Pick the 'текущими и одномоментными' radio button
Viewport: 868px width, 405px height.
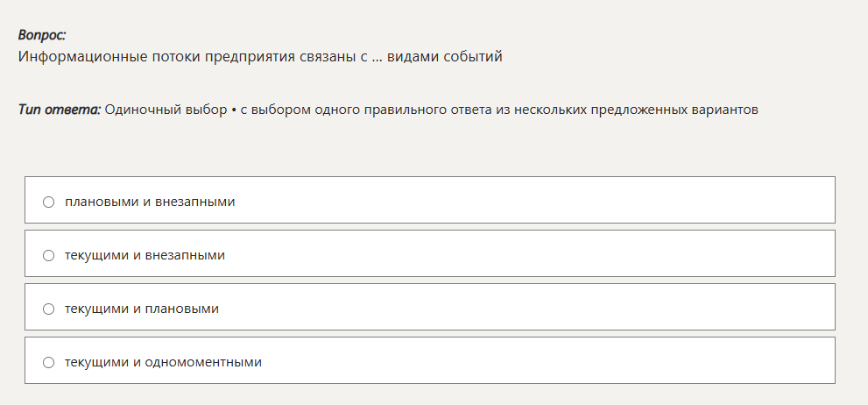(x=49, y=362)
